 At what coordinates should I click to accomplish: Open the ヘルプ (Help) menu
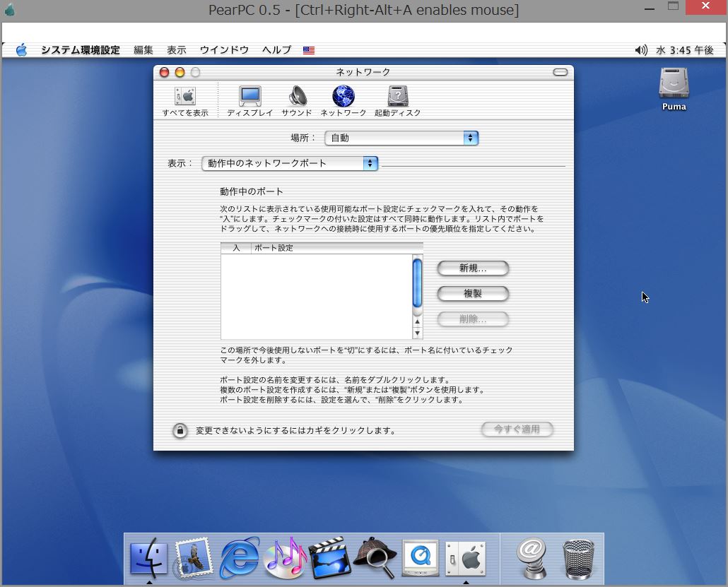tap(277, 49)
